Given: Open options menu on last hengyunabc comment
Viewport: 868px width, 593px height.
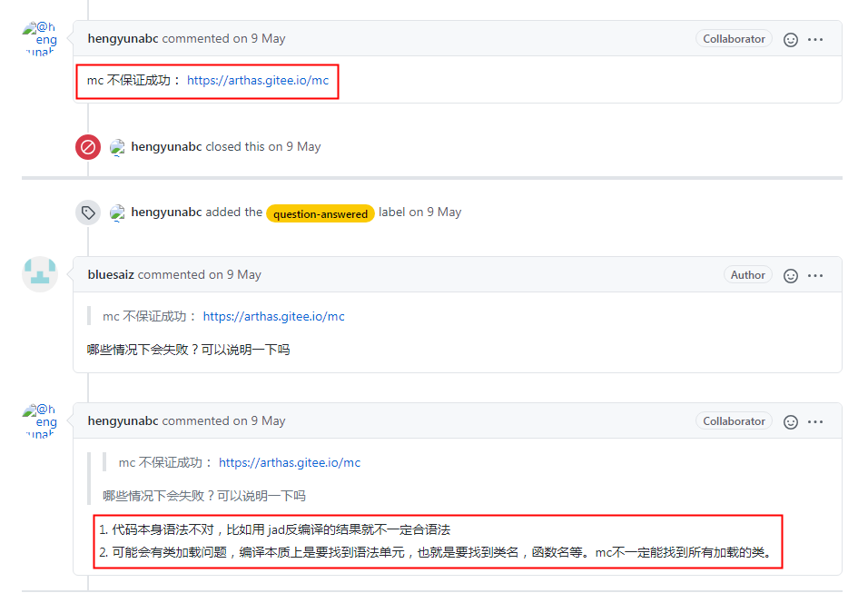Looking at the screenshot, I should (x=814, y=422).
